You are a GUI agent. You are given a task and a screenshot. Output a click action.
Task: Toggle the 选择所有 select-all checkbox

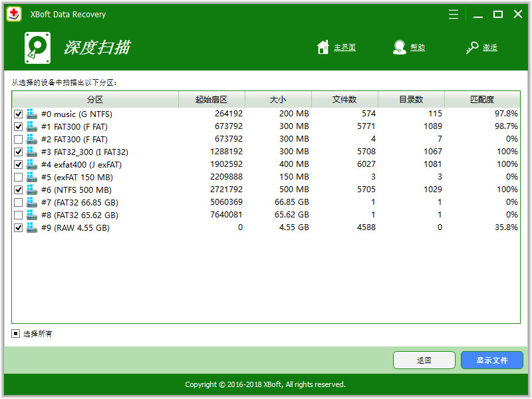15,334
